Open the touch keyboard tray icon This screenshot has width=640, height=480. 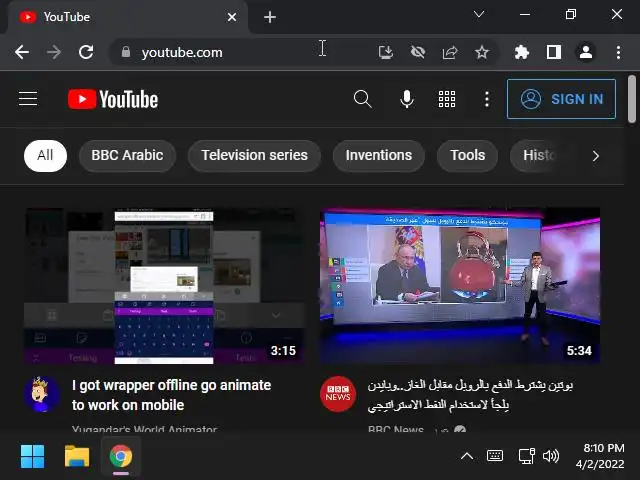[x=495, y=456]
